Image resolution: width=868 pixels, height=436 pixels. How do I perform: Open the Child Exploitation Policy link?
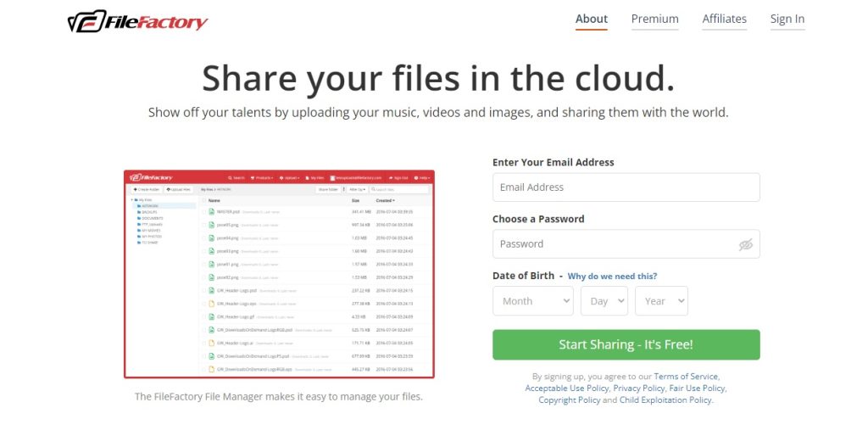665,400
